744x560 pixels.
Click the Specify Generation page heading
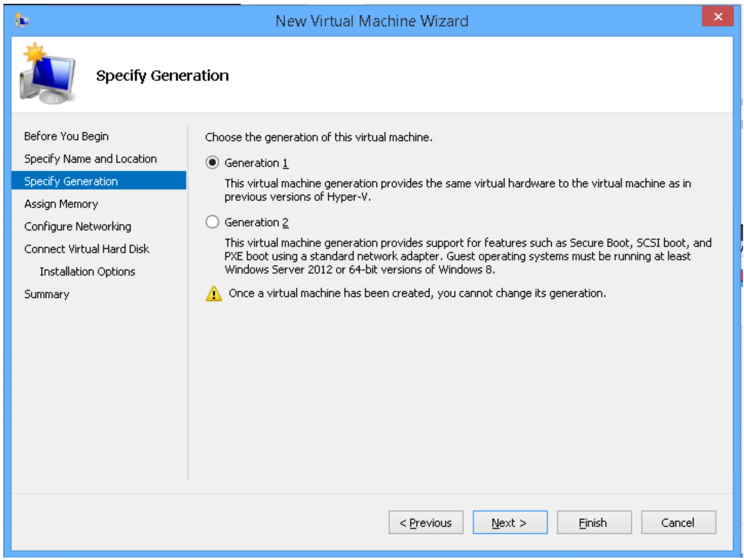tap(162, 75)
